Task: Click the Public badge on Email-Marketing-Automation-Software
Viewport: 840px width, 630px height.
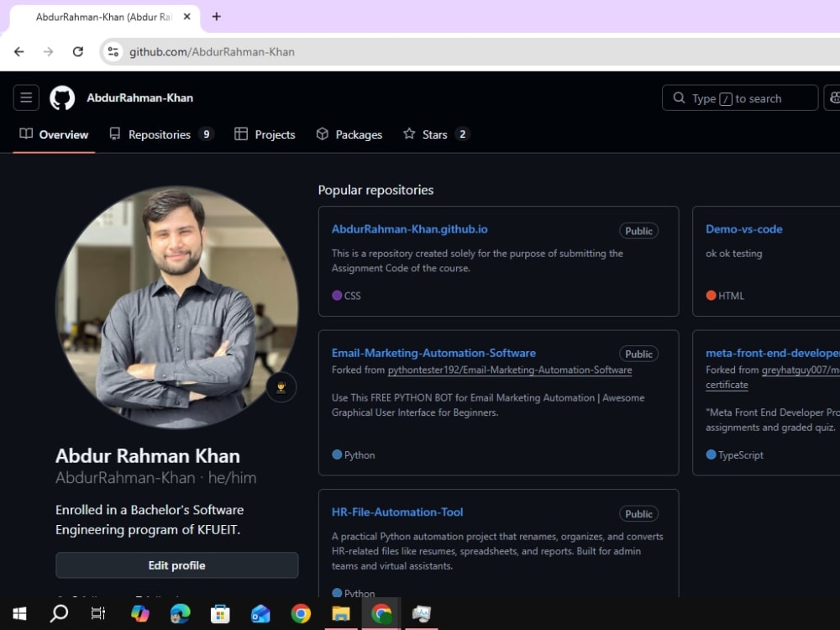Action: pos(638,354)
